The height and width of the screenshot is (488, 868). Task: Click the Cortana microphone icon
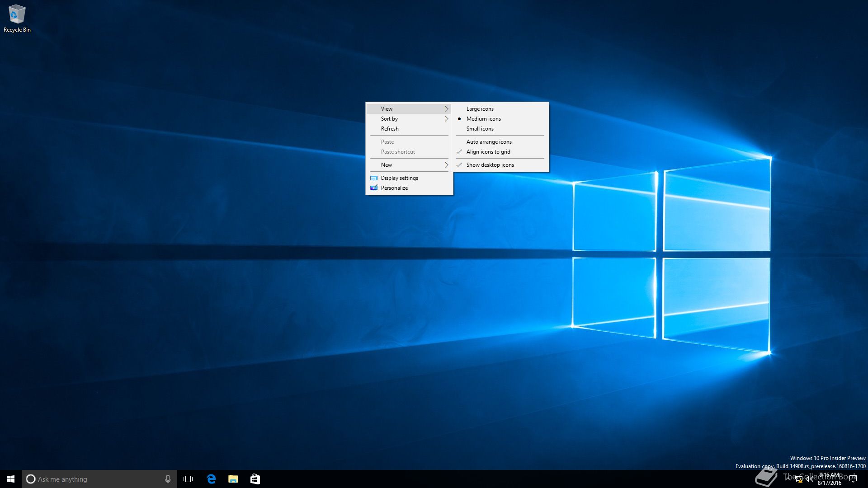tap(168, 479)
